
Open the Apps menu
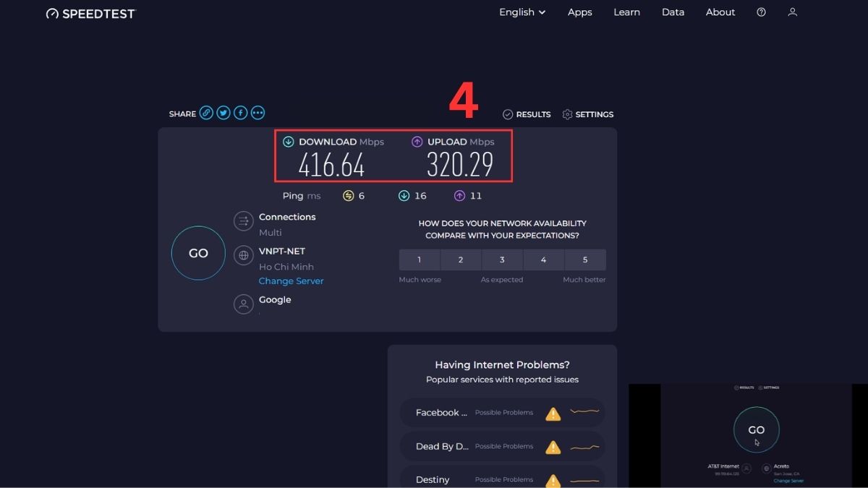tap(580, 12)
